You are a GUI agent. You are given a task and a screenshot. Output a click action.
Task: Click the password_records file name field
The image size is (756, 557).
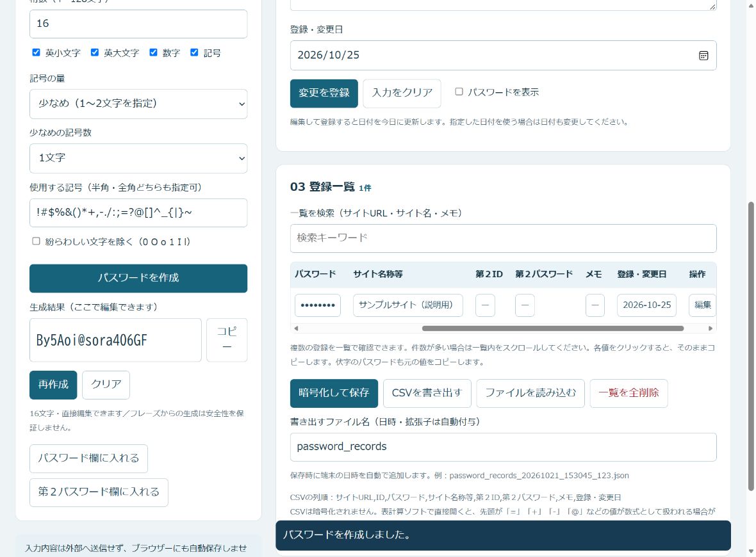coord(504,447)
